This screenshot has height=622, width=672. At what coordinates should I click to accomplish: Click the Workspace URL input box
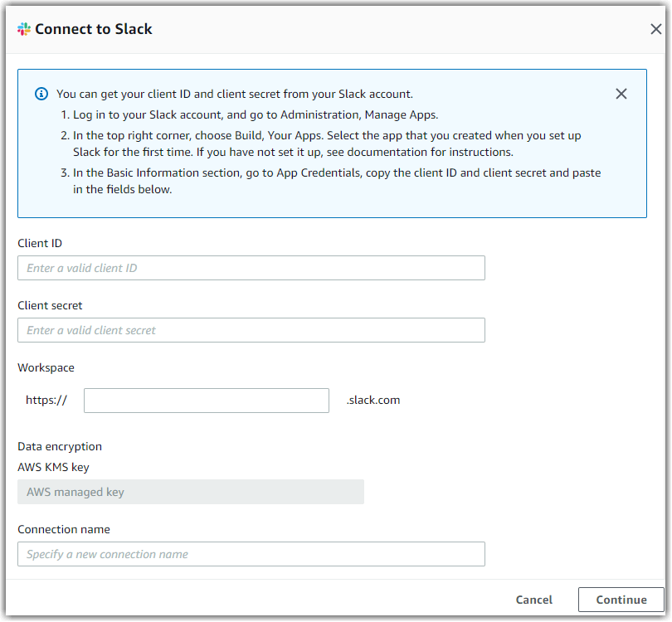206,400
